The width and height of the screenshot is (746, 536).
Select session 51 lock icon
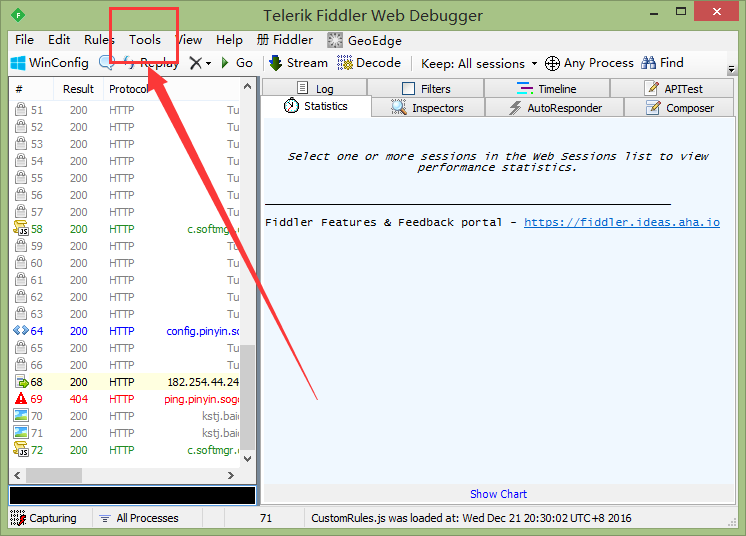tap(21, 109)
